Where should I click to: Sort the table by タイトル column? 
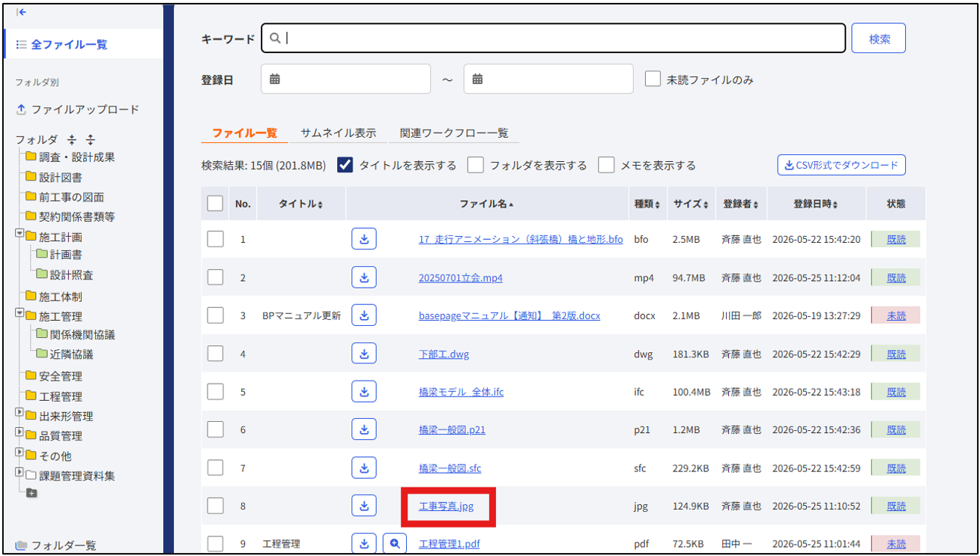[x=301, y=204]
